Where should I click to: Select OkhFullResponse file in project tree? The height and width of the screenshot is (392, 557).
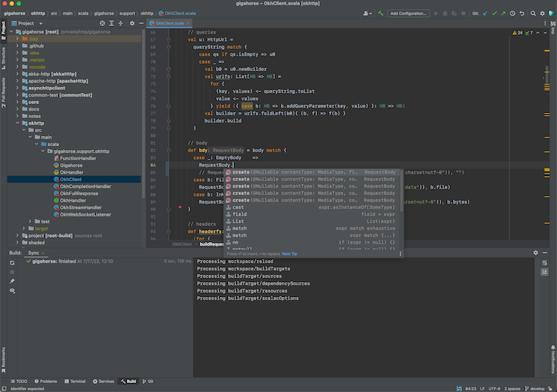(79, 193)
